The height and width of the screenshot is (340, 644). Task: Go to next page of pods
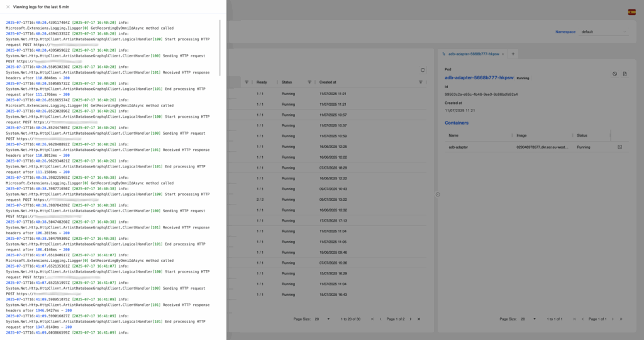tap(411, 319)
